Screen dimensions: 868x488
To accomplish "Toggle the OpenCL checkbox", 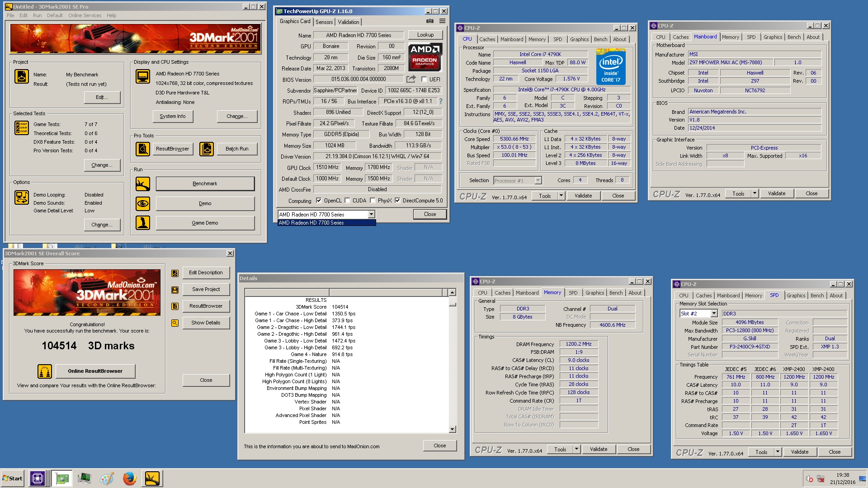I will point(319,201).
